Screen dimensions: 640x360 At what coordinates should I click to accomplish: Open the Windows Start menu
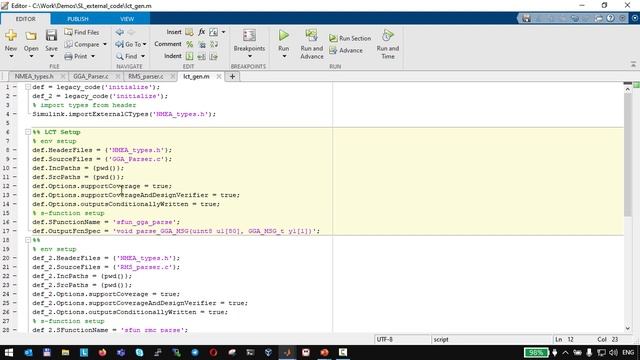(x=9, y=352)
